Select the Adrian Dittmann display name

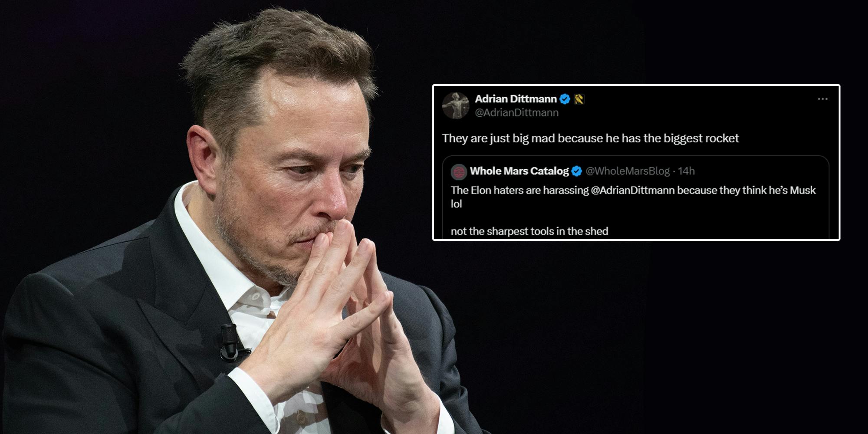[x=516, y=99]
